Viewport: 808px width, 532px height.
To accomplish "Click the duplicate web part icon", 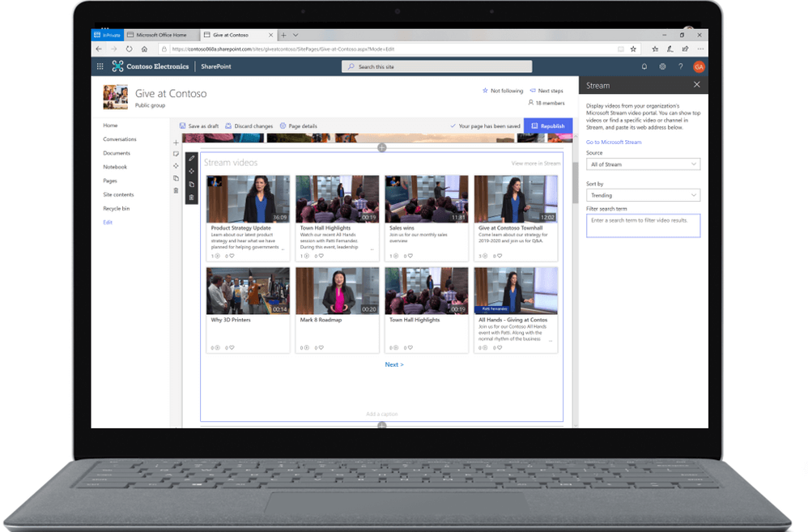I will (192, 184).
